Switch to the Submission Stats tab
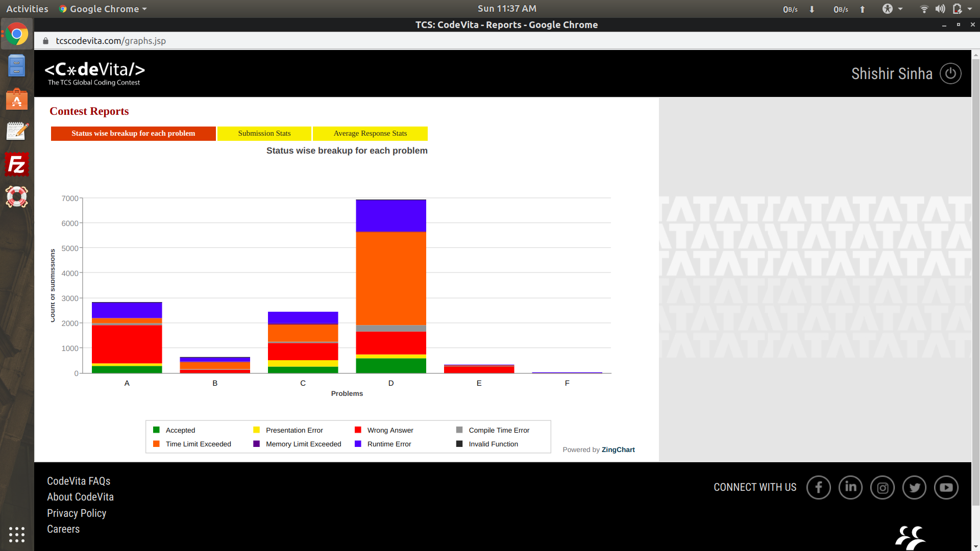980x551 pixels. [x=264, y=133]
